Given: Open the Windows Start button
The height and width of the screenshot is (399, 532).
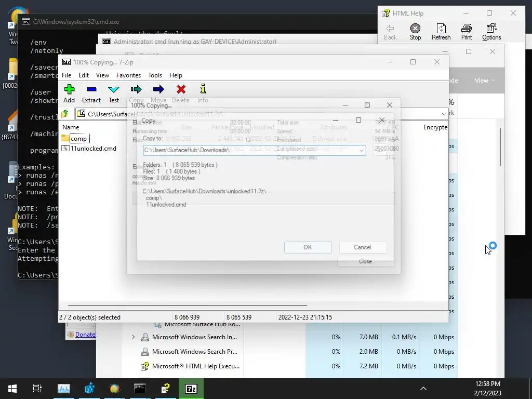Looking at the screenshot, I should click(12, 389).
